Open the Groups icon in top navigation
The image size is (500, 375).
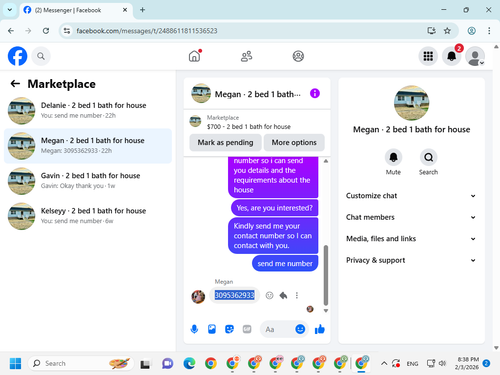pos(298,56)
